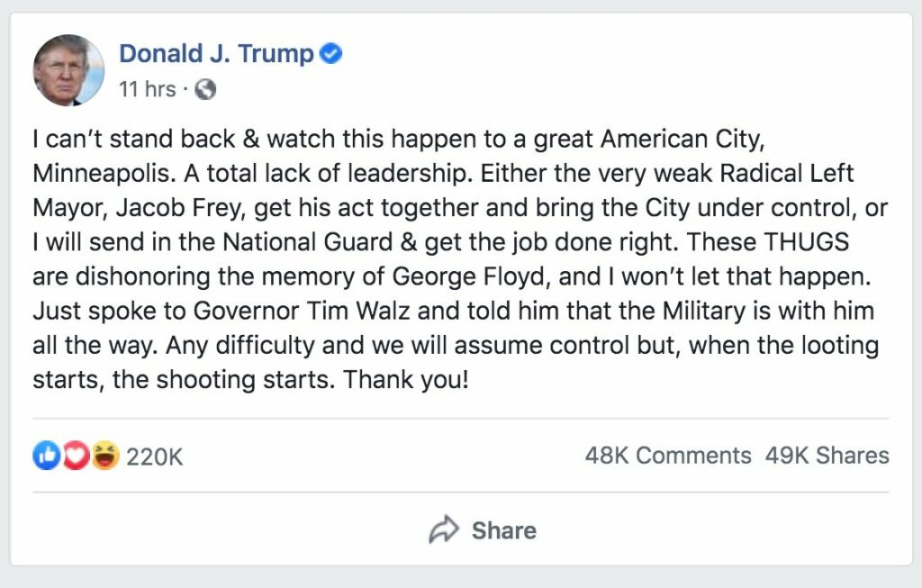Open the Donald J. Trump profile picture

(x=69, y=70)
